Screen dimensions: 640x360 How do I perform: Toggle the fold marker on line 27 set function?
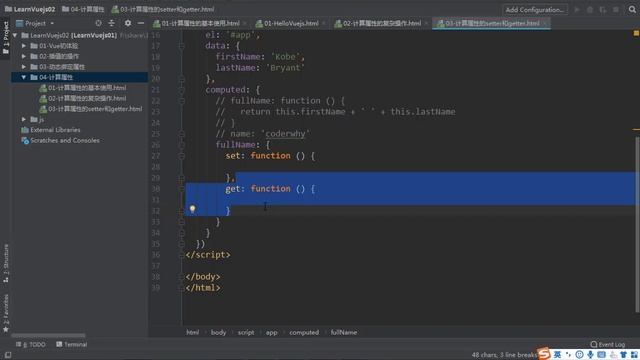click(182, 156)
